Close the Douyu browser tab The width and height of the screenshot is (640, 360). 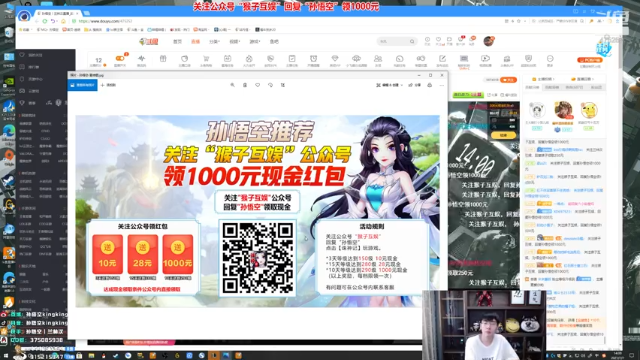(77, 13)
